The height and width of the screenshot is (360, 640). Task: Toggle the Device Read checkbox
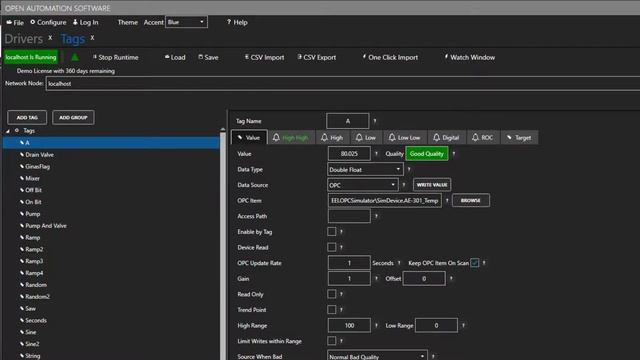pos(332,247)
